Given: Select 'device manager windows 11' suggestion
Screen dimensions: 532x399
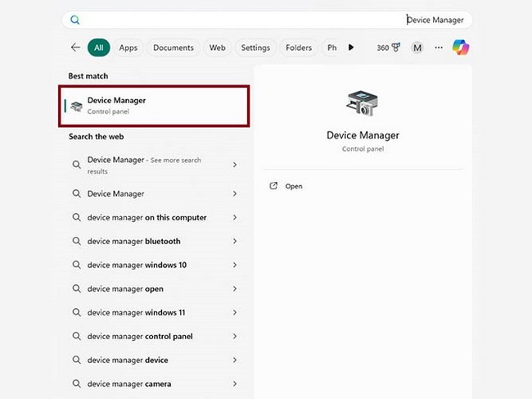Looking at the screenshot, I should pyautogui.click(x=154, y=312).
